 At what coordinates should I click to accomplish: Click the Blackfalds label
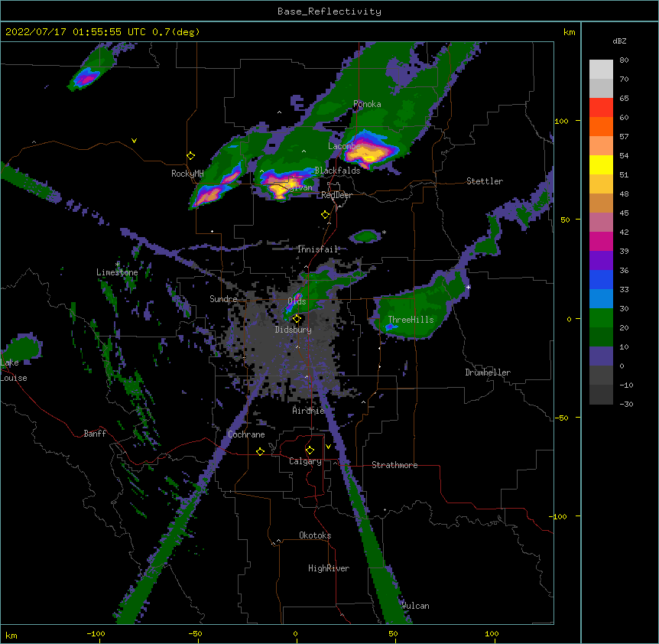(337, 171)
